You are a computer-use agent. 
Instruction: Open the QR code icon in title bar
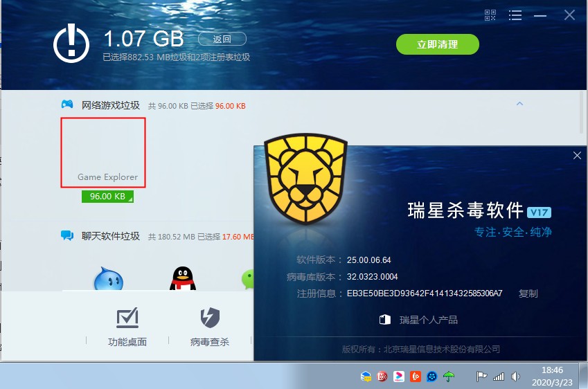[490, 15]
